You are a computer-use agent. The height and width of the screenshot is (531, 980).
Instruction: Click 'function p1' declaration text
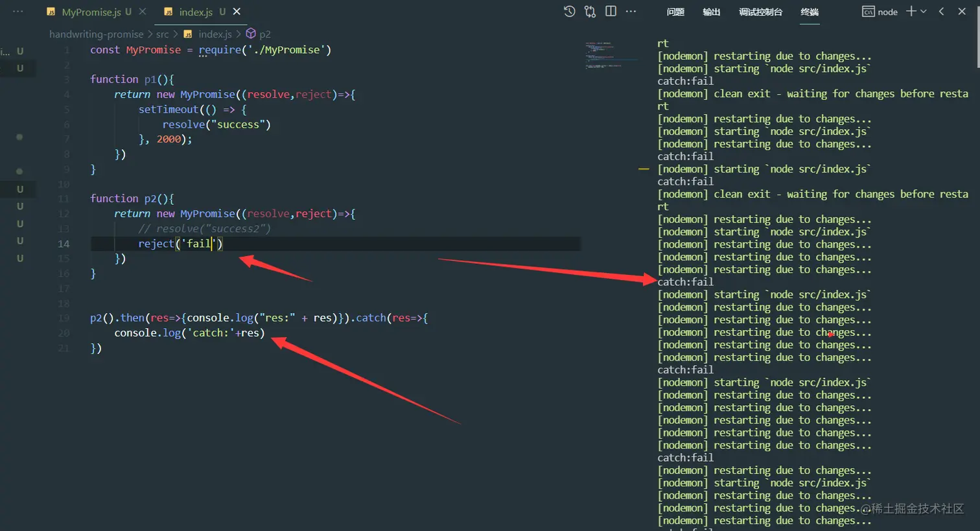[x=132, y=79]
